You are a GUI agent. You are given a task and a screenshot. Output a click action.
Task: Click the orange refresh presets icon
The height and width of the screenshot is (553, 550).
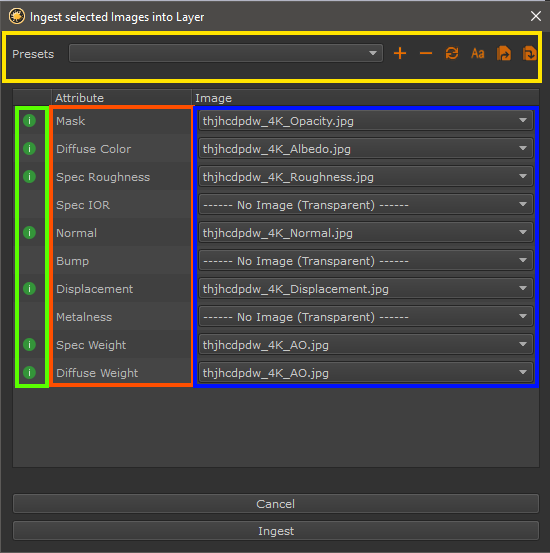click(x=452, y=54)
